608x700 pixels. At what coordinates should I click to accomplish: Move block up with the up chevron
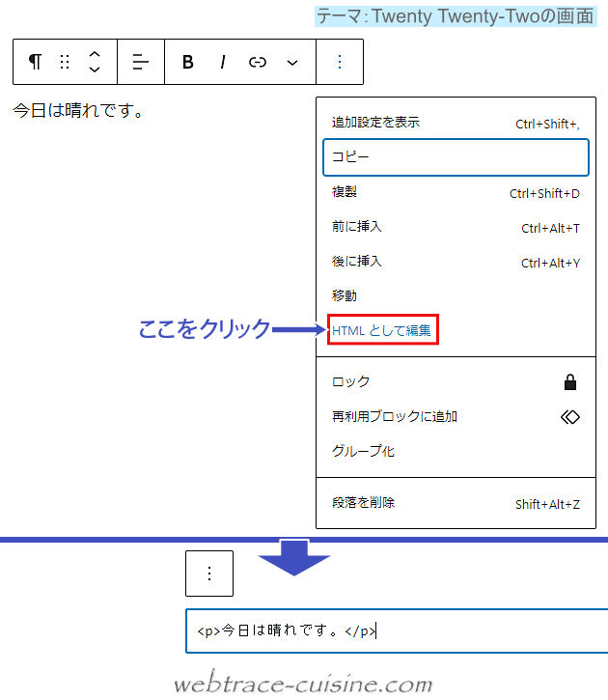95,54
